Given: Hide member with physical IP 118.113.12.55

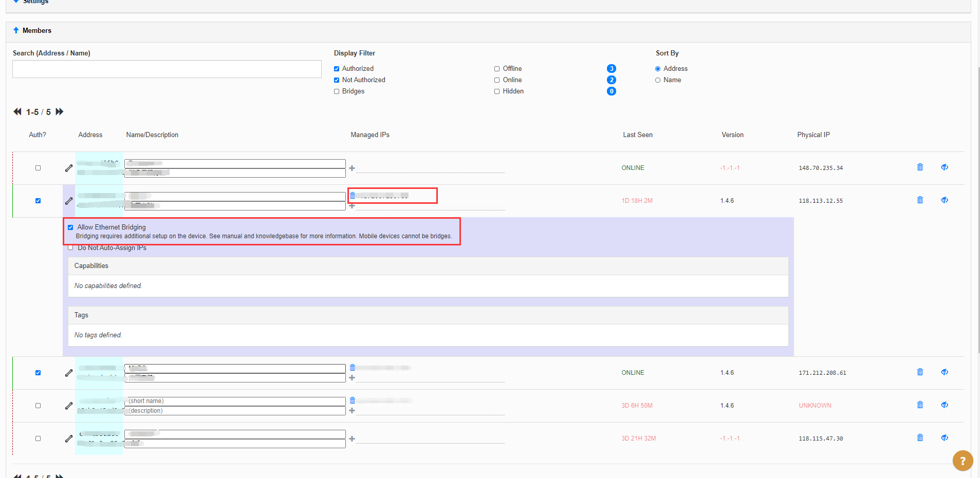Looking at the screenshot, I should 944,200.
